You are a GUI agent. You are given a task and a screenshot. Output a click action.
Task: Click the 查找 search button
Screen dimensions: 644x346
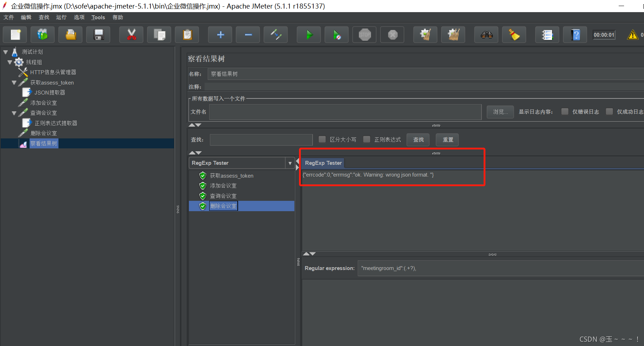pyautogui.click(x=418, y=139)
